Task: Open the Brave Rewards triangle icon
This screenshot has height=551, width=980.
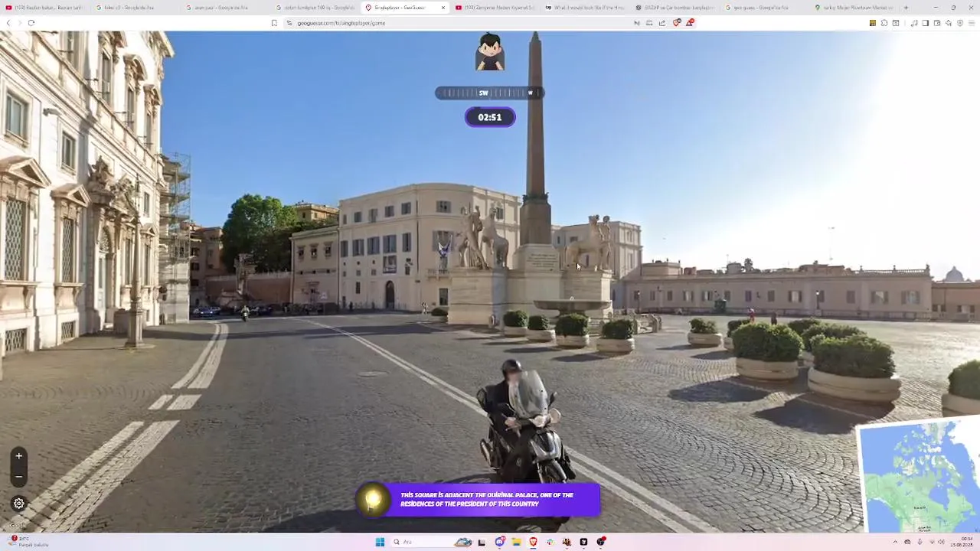Action: tap(690, 23)
